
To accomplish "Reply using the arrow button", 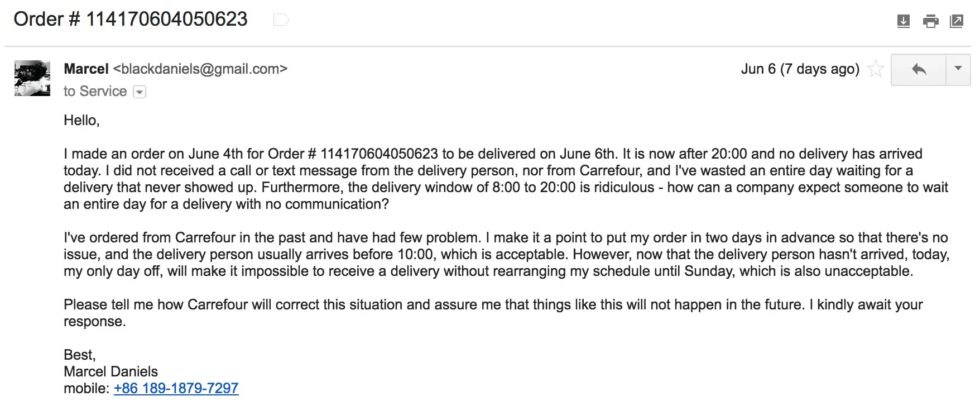I will click(x=919, y=69).
